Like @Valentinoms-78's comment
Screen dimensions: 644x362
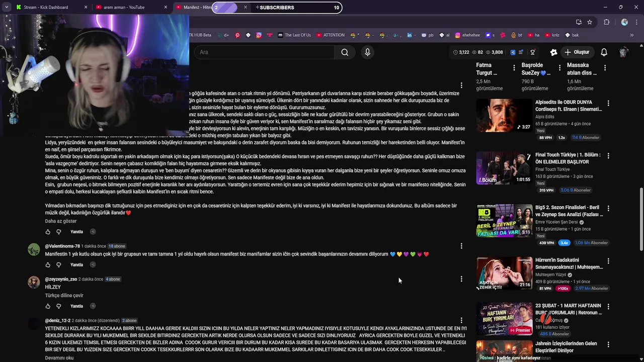point(48,264)
